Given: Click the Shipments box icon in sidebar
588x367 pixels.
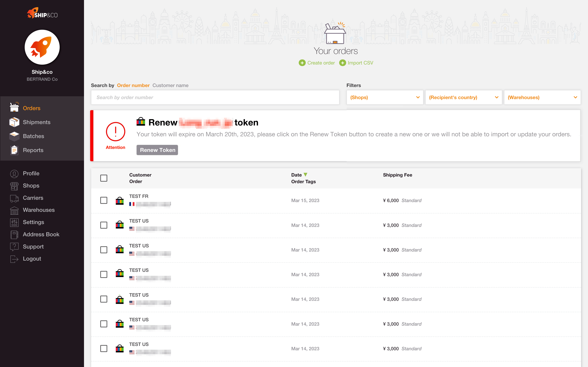Looking at the screenshot, I should (x=14, y=122).
